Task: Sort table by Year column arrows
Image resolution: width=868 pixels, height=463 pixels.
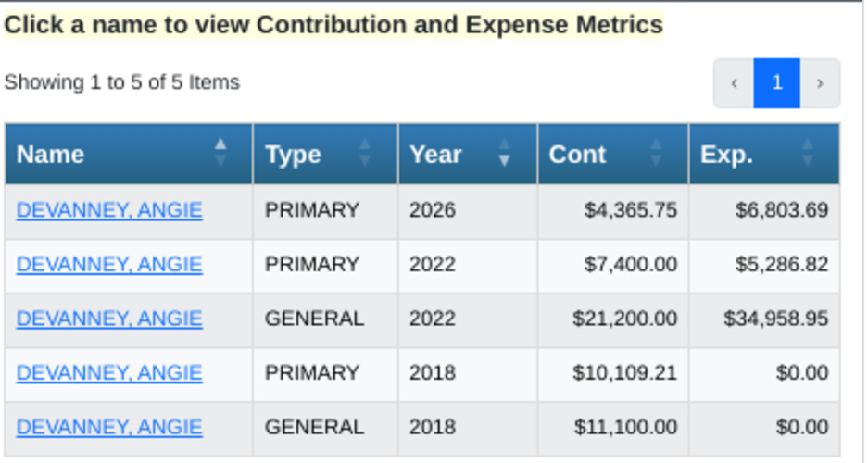Action: [504, 152]
